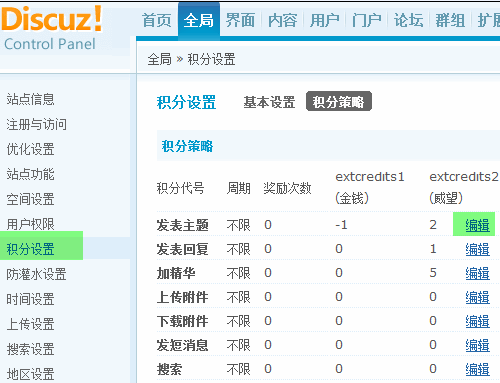Click the 加精华 row label
Screen dimensions: 500x383
pyautogui.click(x=176, y=273)
